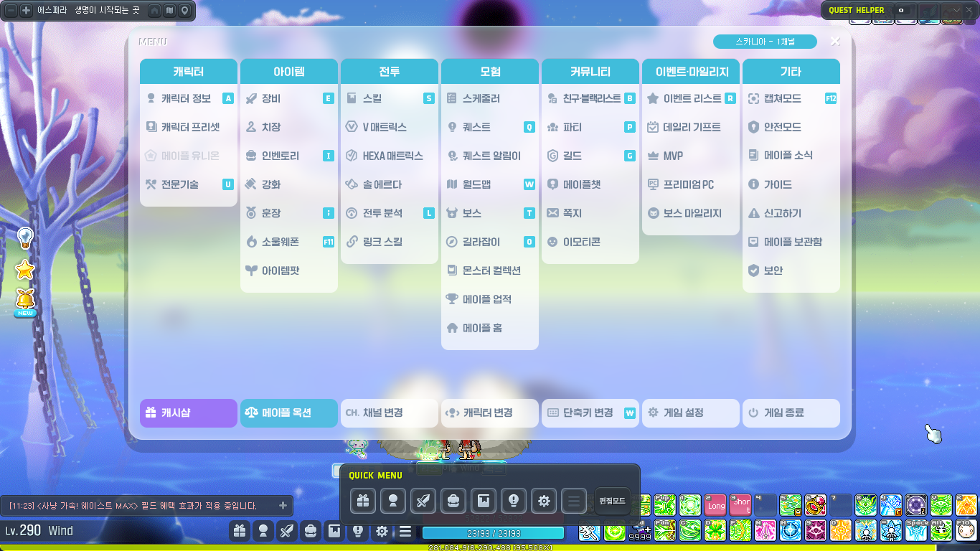The width and height of the screenshot is (980, 551).
Task: Click the briefcase icon in Quick Menu
Action: point(453,501)
